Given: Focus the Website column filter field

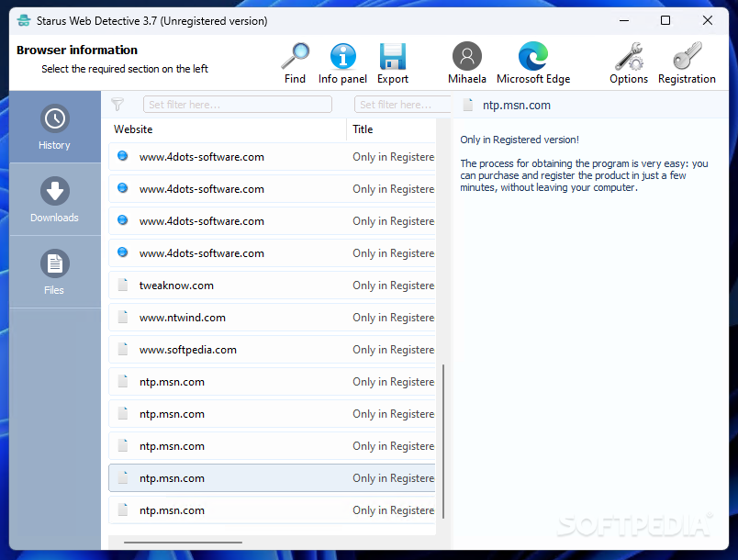Looking at the screenshot, I should [x=237, y=105].
